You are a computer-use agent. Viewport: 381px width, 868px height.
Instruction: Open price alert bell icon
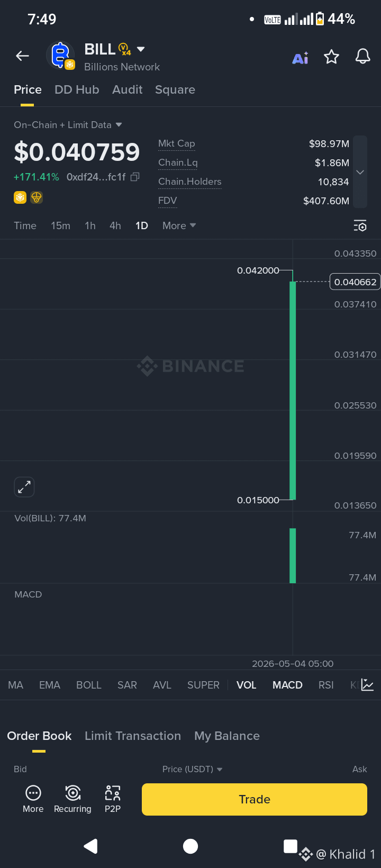coord(362,56)
